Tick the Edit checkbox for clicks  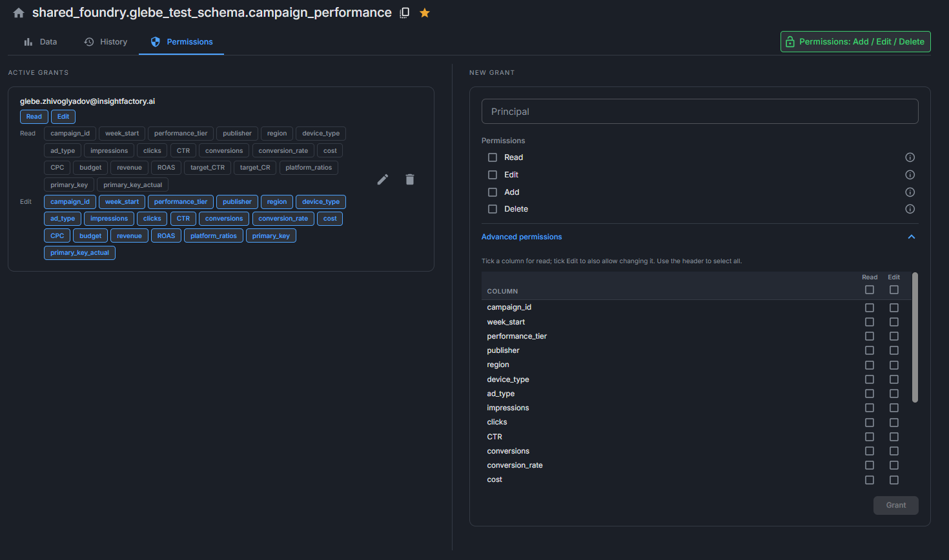click(x=894, y=423)
